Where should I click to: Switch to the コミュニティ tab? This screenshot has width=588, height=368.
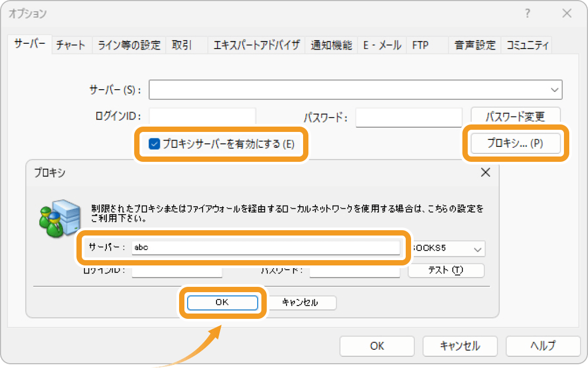click(527, 45)
